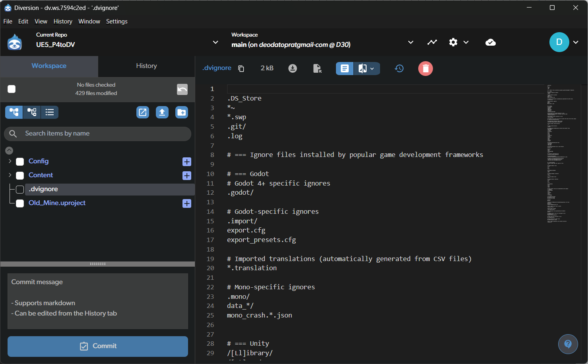Image resolution: width=588 pixels, height=364 pixels.
Task: Switch to flat list view icon
Action: (50, 112)
